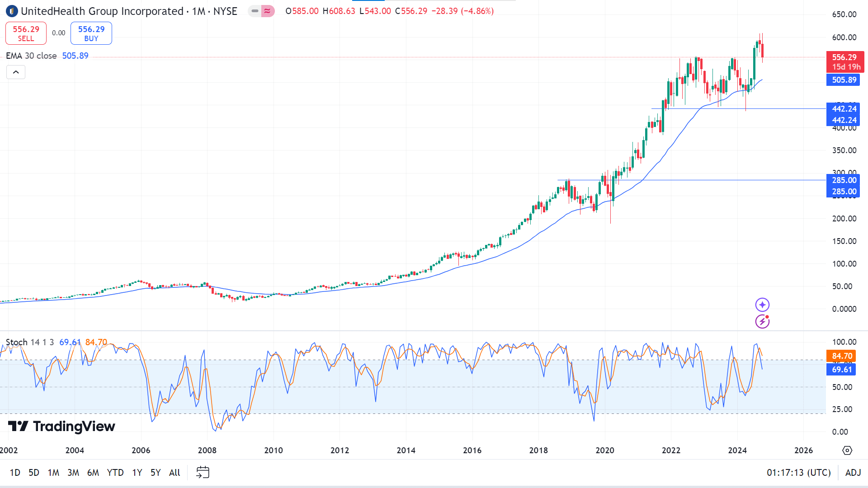868x488 pixels.
Task: Click the high value H608.63 in header
Action: point(339,11)
